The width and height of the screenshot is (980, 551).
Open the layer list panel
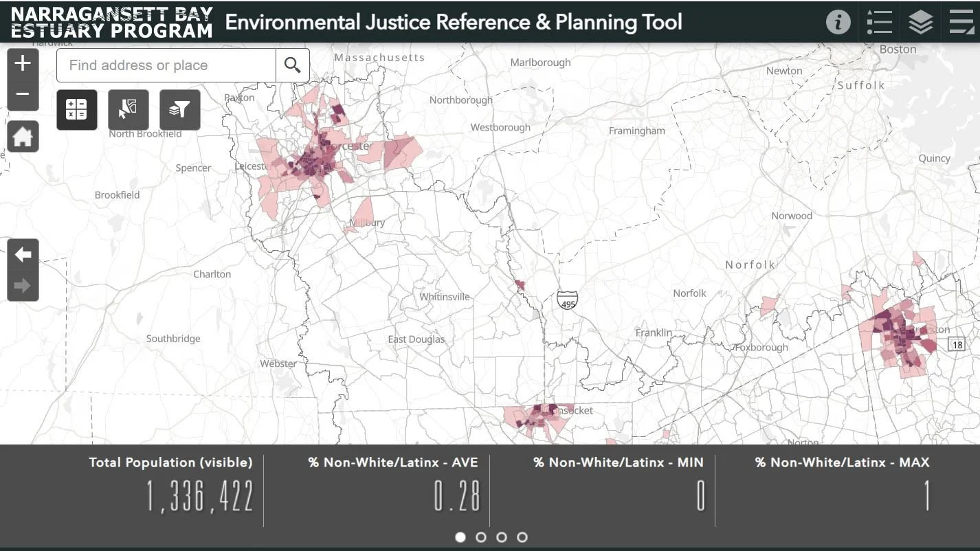(920, 21)
